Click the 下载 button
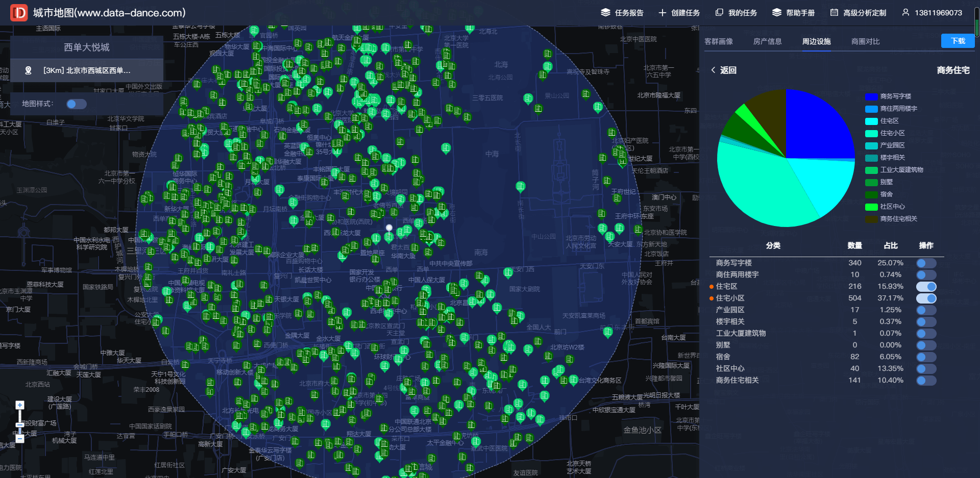980x478 pixels. click(x=958, y=41)
